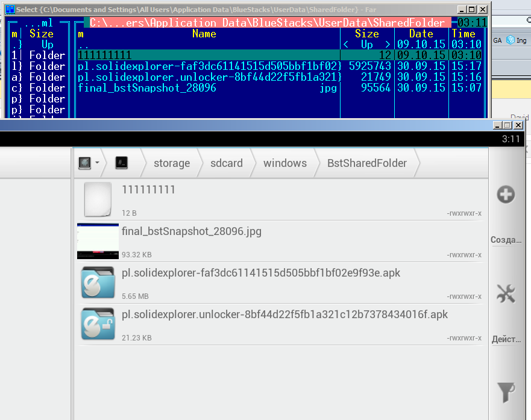Click Far panel path title bar
This screenshot has width=531, height=420.
[x=267, y=23]
